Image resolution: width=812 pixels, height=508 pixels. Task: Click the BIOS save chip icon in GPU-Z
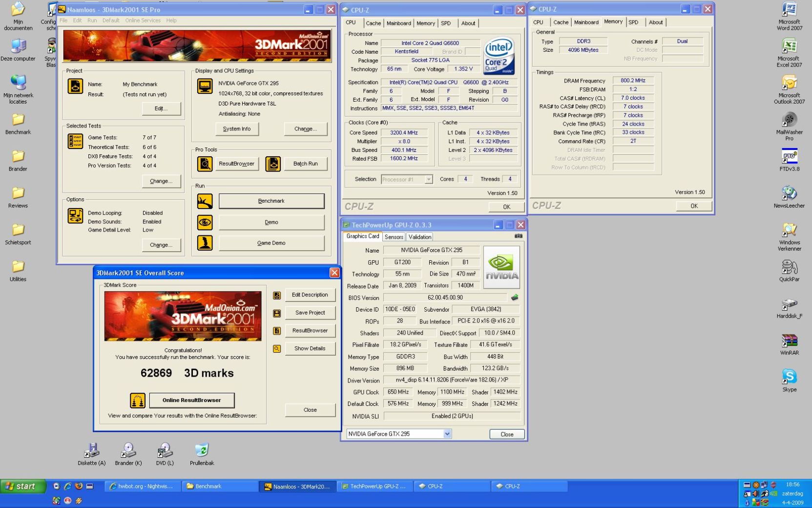515,297
